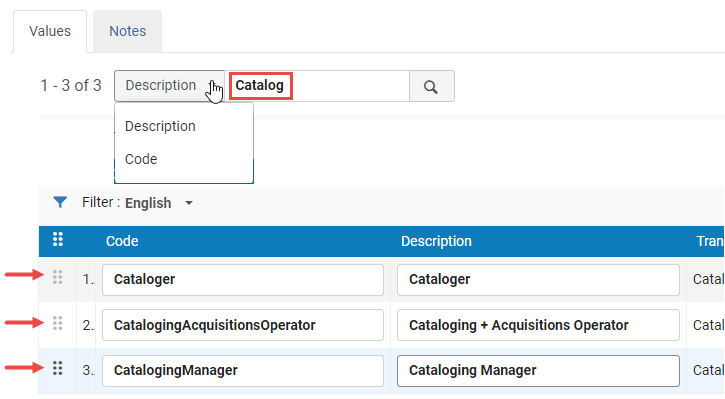Click row number 2. in the table
The height and width of the screenshot is (399, 725).
coord(88,325)
